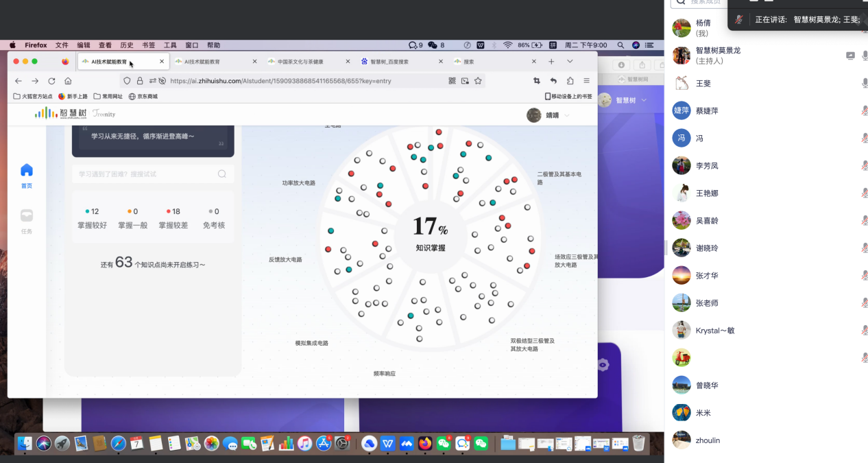Open the 常用网址 bookmarks folder
Image resolution: width=868 pixels, height=463 pixels.
click(108, 97)
